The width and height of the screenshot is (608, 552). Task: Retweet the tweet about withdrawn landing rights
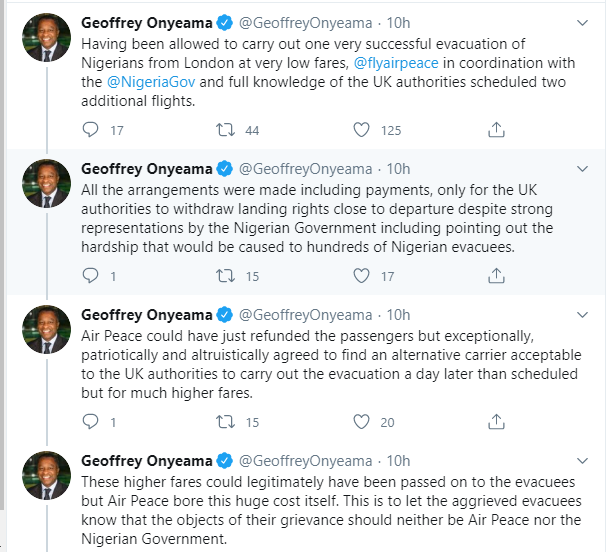click(226, 276)
